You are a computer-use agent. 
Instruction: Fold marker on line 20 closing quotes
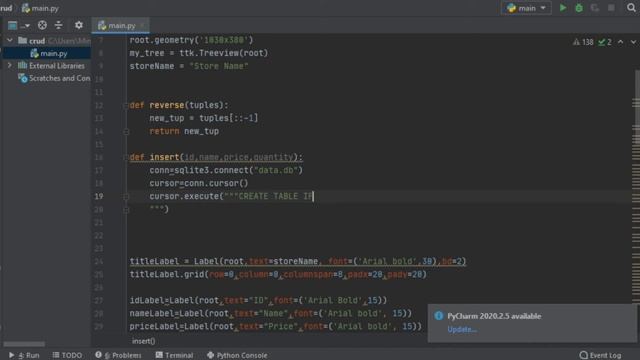[x=126, y=210]
